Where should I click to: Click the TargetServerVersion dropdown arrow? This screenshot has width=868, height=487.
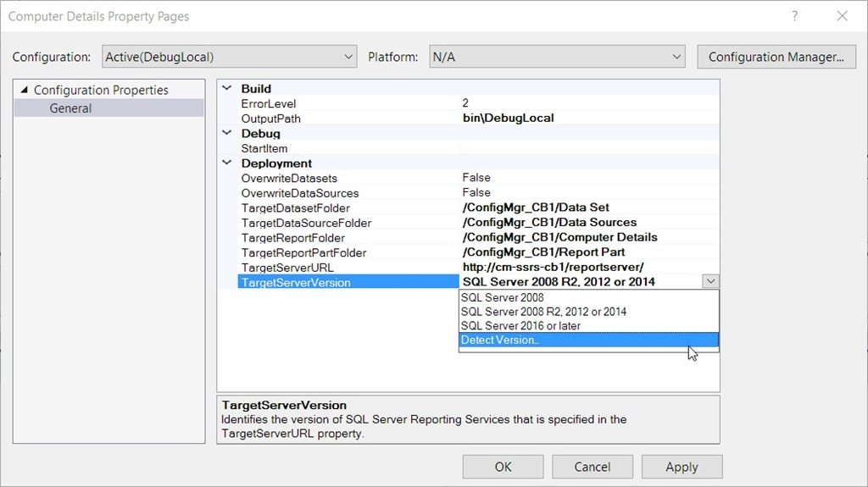(711, 282)
